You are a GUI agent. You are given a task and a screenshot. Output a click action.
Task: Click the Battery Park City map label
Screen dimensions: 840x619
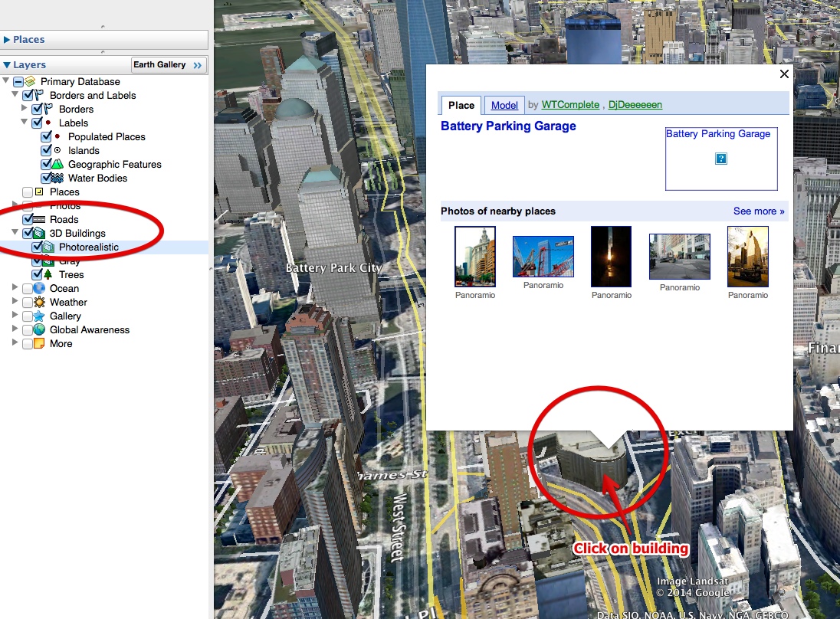[x=333, y=267]
